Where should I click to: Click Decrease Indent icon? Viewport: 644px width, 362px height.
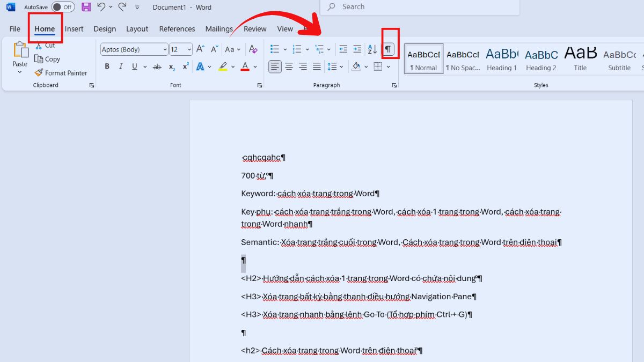click(343, 49)
